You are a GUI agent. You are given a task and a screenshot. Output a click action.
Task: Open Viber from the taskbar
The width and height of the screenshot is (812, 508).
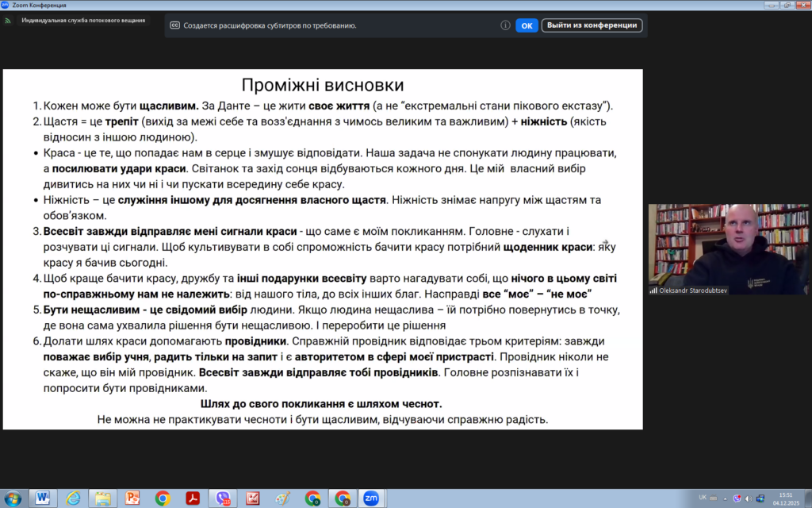click(x=223, y=498)
